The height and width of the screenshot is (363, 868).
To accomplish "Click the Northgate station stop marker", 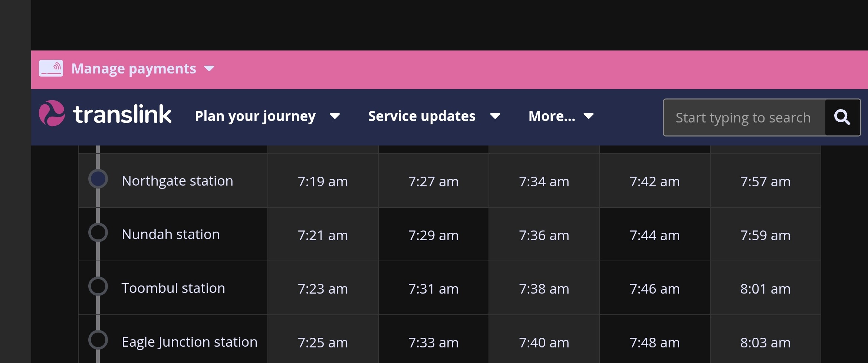I will pos(98,179).
